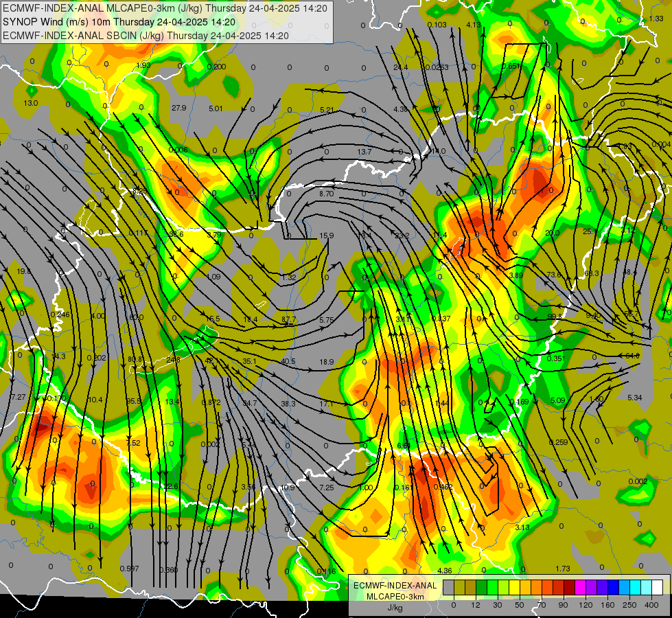The image size is (672, 618).
Task: Click the '90' tick label on legend
Action: click(x=563, y=605)
